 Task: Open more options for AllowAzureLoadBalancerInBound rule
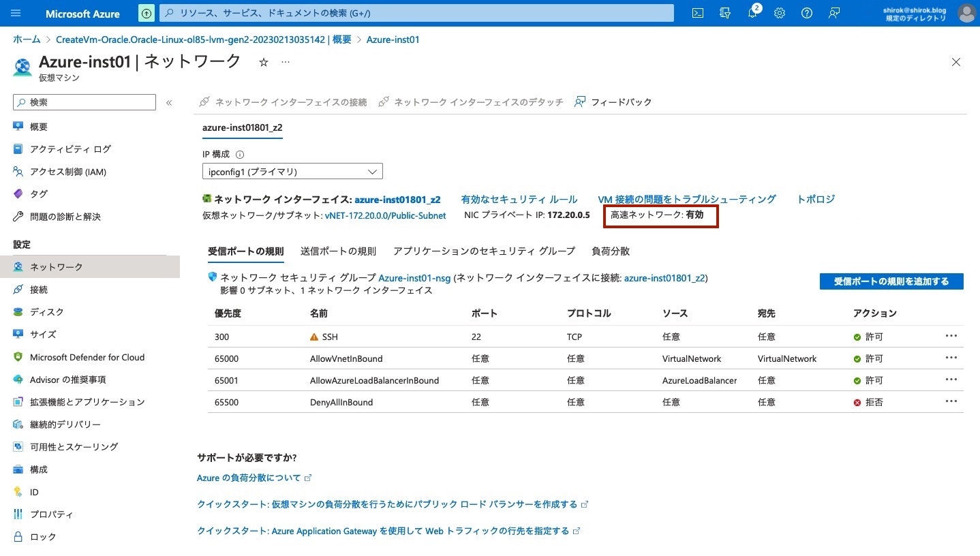click(x=951, y=380)
